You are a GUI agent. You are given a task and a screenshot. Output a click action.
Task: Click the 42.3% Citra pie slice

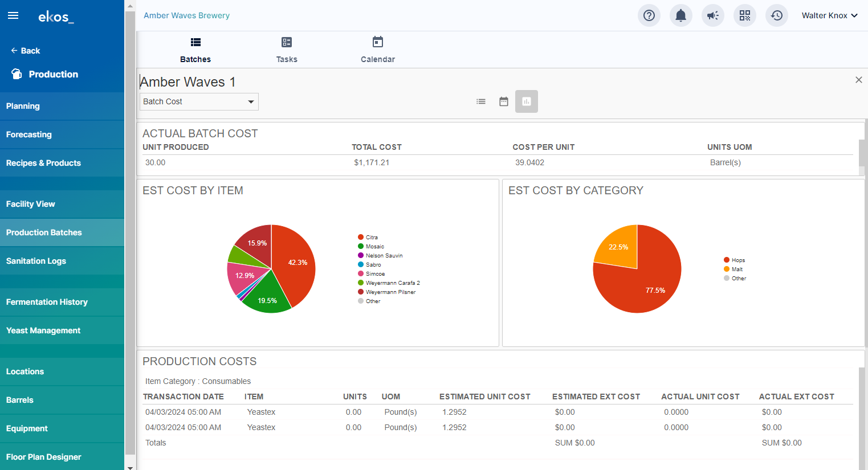coord(295,263)
